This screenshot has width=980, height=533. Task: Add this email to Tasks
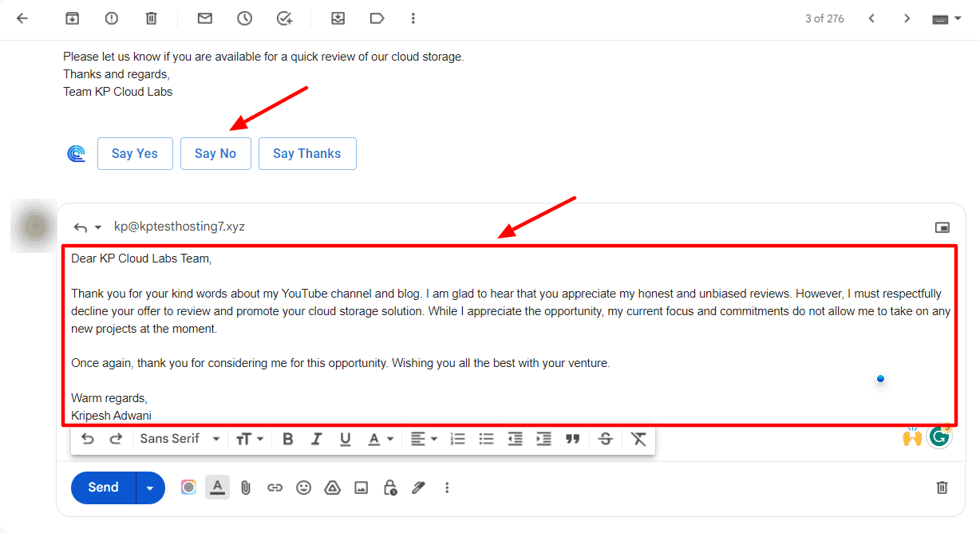click(284, 18)
